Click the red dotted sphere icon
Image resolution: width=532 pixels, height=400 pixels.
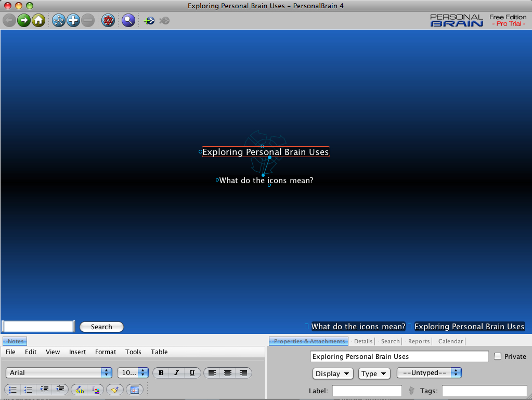coord(108,21)
